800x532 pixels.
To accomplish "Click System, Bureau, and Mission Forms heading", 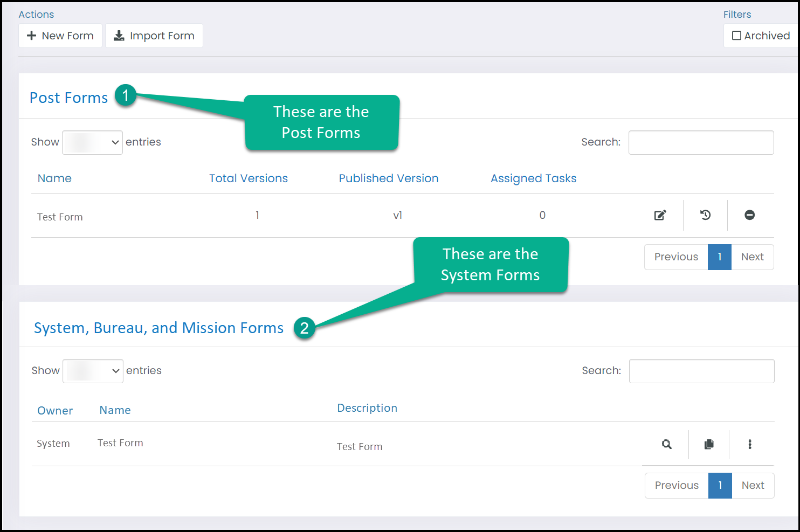I will tap(159, 328).
